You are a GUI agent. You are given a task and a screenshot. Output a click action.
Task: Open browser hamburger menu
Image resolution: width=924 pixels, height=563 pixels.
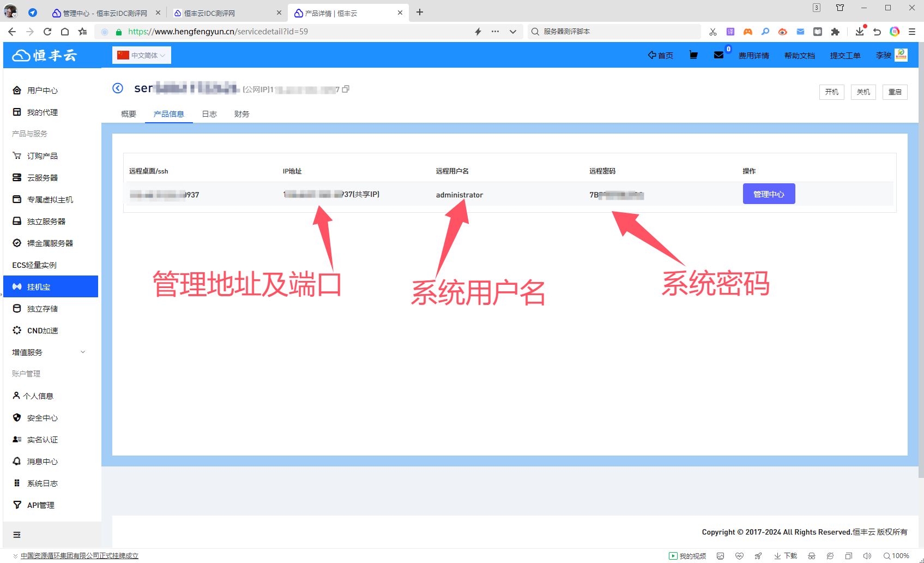tap(912, 32)
